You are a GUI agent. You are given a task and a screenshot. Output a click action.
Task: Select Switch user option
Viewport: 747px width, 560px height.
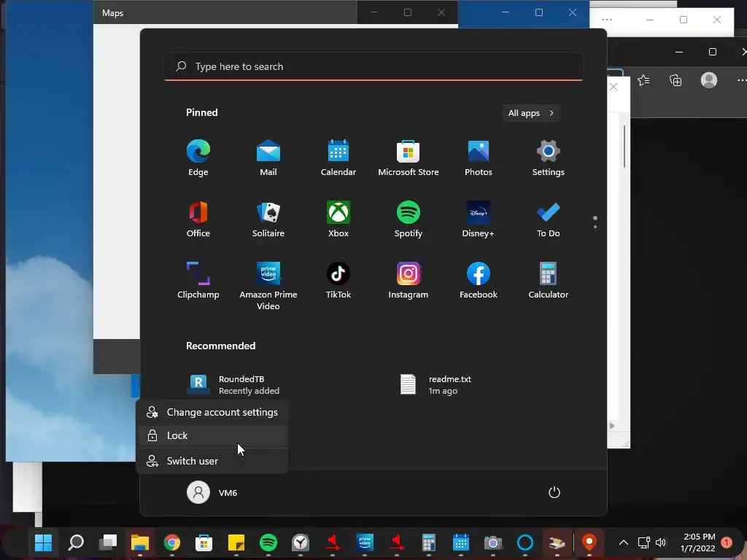click(x=212, y=461)
